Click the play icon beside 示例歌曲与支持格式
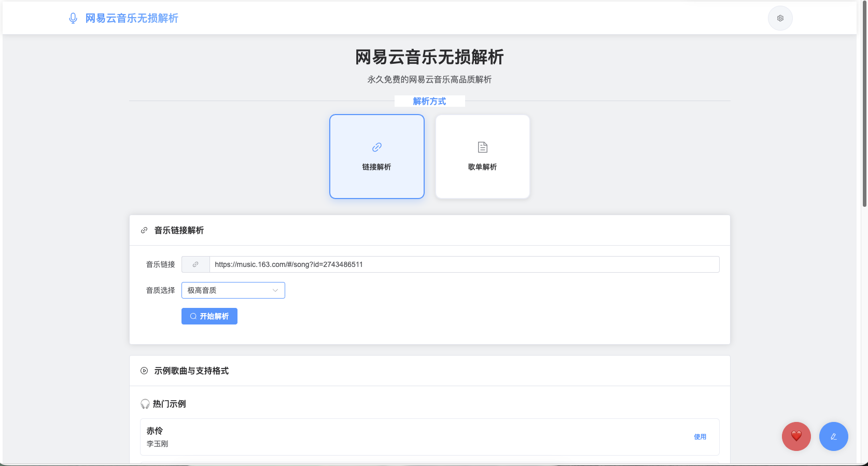Image resolution: width=868 pixels, height=466 pixels. pyautogui.click(x=144, y=371)
